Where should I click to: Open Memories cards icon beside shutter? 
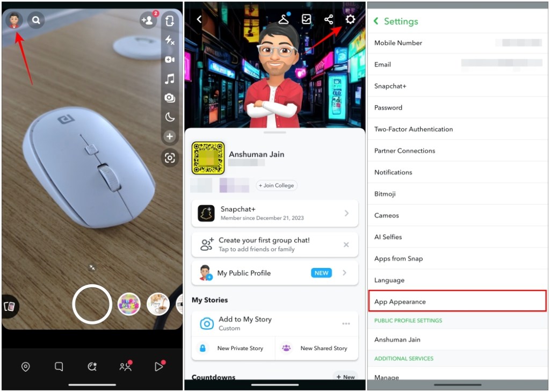[10, 307]
